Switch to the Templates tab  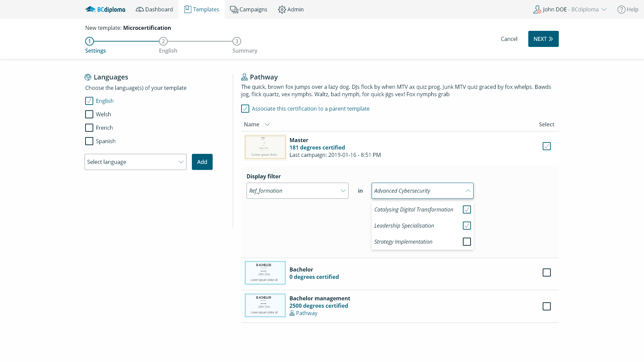pos(201,9)
